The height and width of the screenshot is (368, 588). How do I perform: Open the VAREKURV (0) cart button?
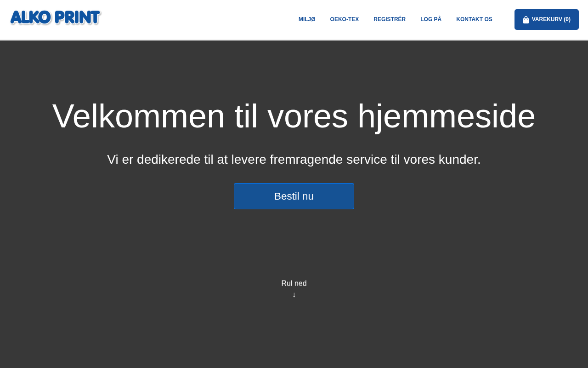(x=546, y=19)
